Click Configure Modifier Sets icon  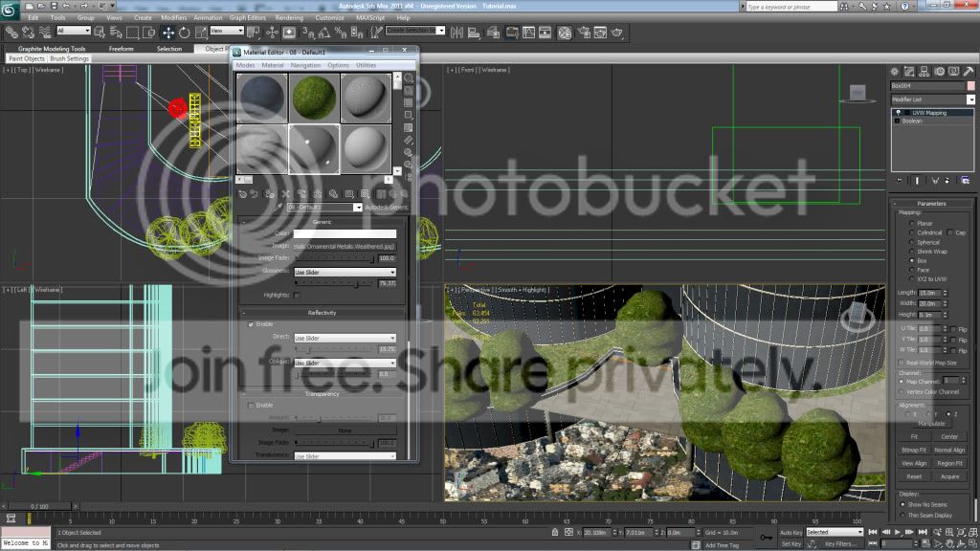(965, 180)
